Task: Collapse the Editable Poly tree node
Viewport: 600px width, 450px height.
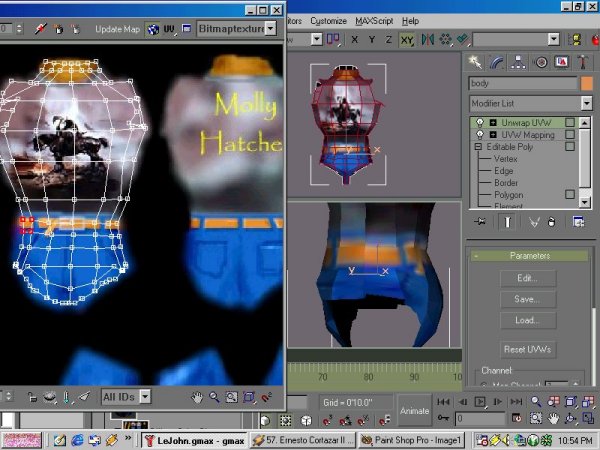Action: [x=478, y=147]
